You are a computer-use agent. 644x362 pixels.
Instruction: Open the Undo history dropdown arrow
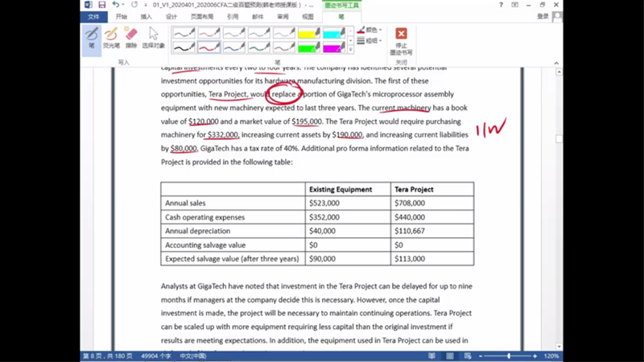tap(123, 5)
